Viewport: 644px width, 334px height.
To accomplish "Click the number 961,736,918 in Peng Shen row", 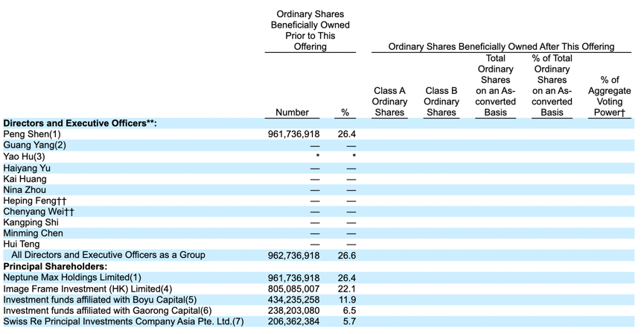I will point(293,134).
